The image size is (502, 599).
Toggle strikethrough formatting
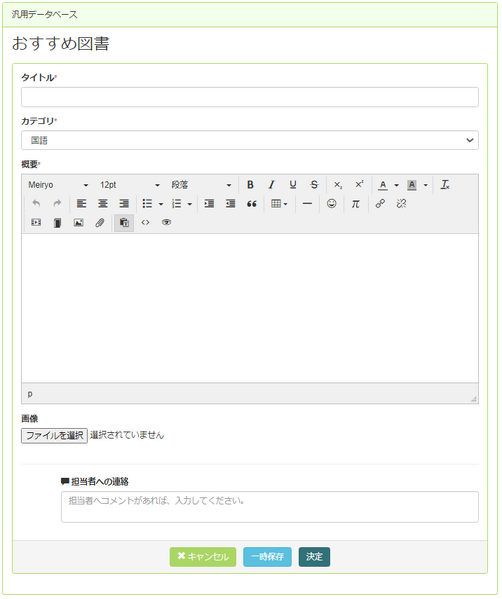[314, 185]
